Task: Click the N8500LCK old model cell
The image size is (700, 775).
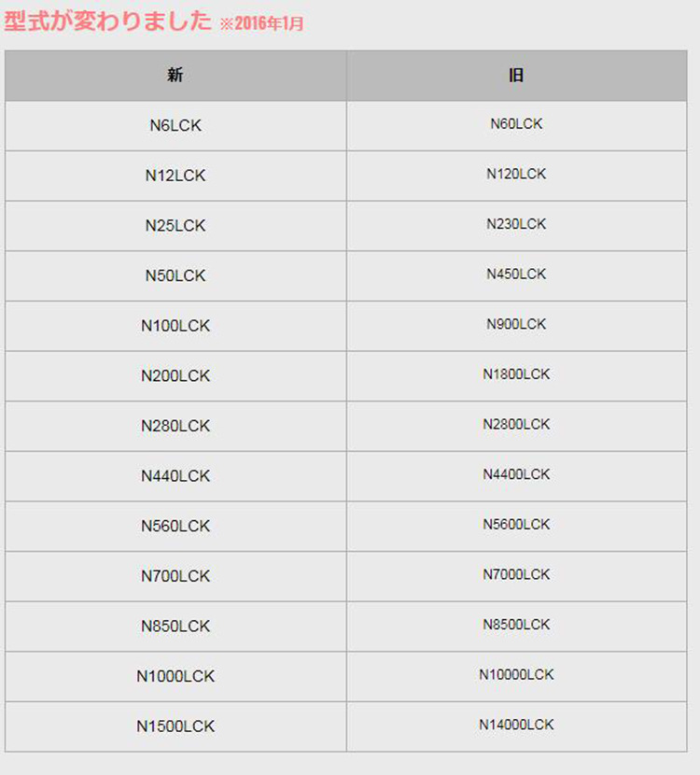Action: click(516, 625)
